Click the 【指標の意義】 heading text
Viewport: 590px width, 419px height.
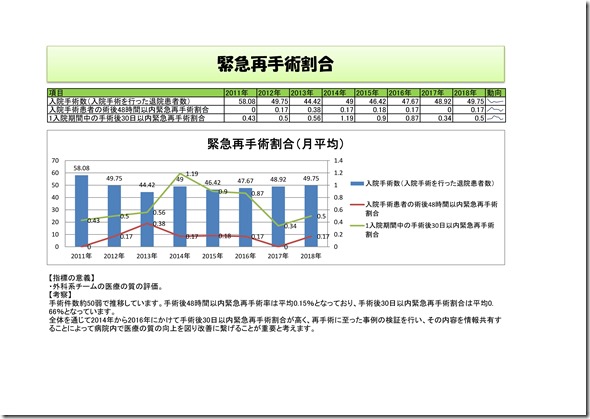[71, 278]
